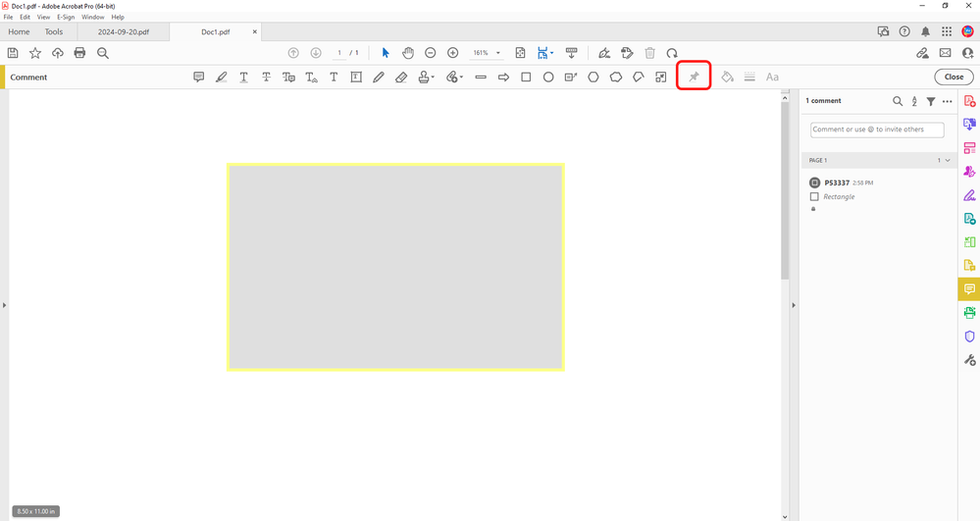Viewport: 980px width, 521px height.
Task: Toggle the read mode scrolling icon
Action: pos(571,53)
